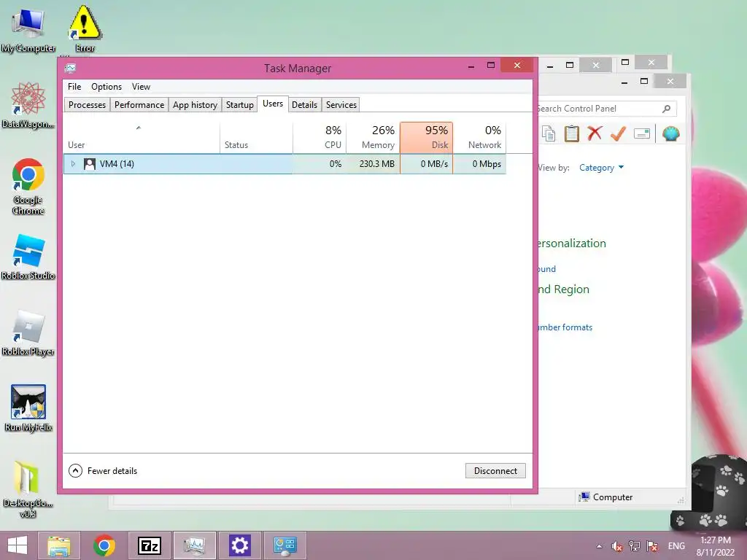Click Properties icon in Control Panel toolbar

(642, 134)
